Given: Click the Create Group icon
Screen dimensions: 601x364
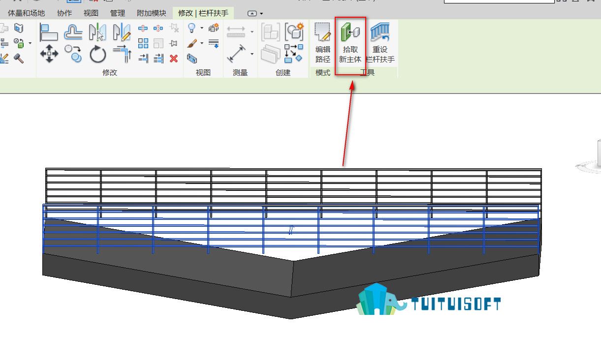Looking at the screenshot, I should coord(294,32).
